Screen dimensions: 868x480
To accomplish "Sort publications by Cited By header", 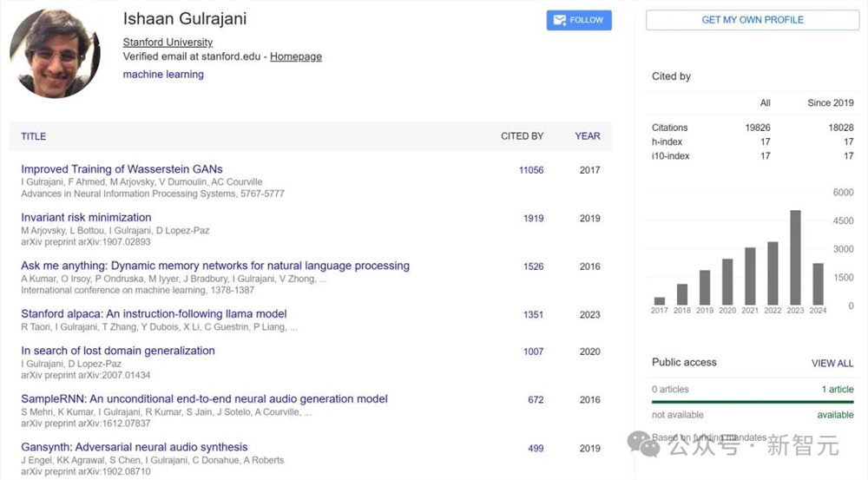I will [x=522, y=136].
